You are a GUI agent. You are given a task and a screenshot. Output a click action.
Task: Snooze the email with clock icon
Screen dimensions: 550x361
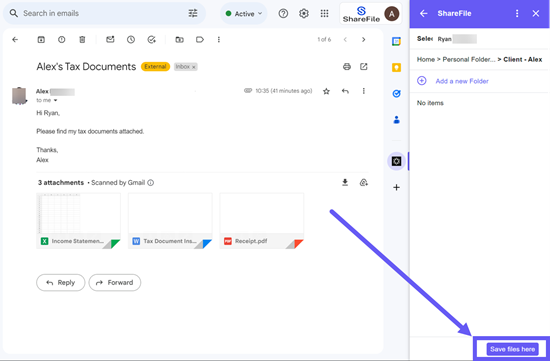[131, 40]
